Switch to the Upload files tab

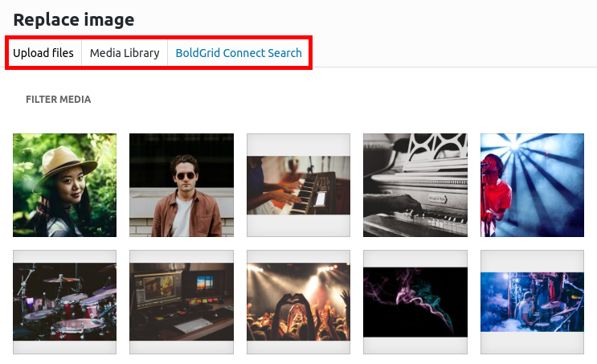point(43,53)
